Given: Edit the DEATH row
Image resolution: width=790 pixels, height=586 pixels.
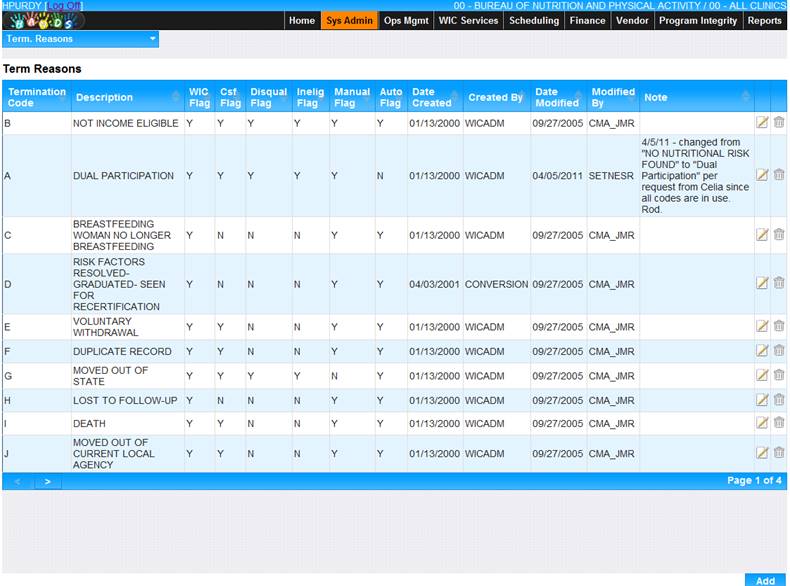Looking at the screenshot, I should coord(762,423).
